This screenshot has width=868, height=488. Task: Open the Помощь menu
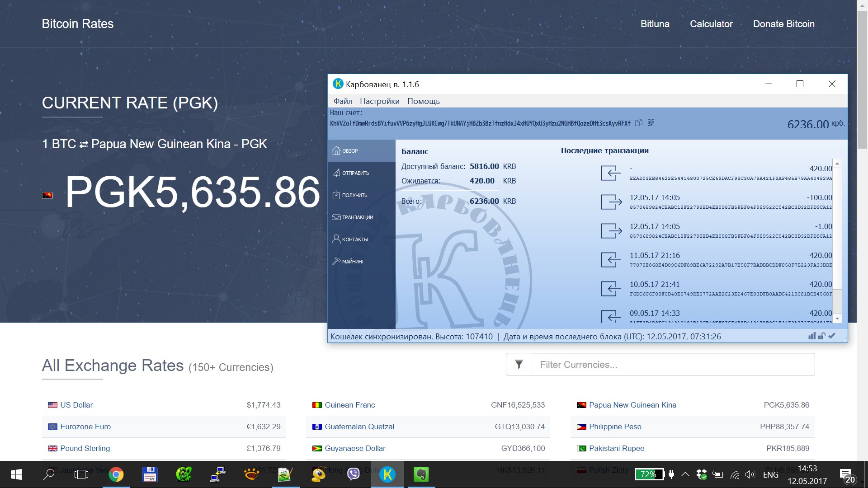(x=424, y=101)
